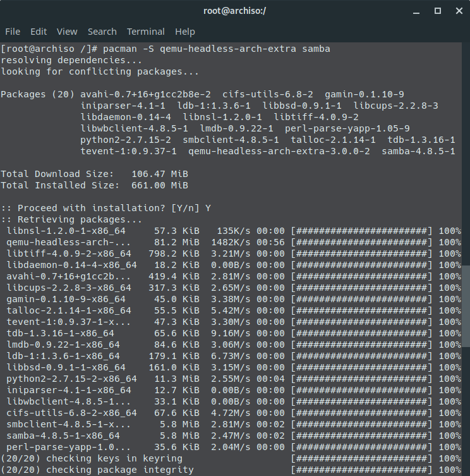Click cifs-utils-6.8-2 in package list
Screen dimensions: 470x476
pyautogui.click(x=268, y=94)
